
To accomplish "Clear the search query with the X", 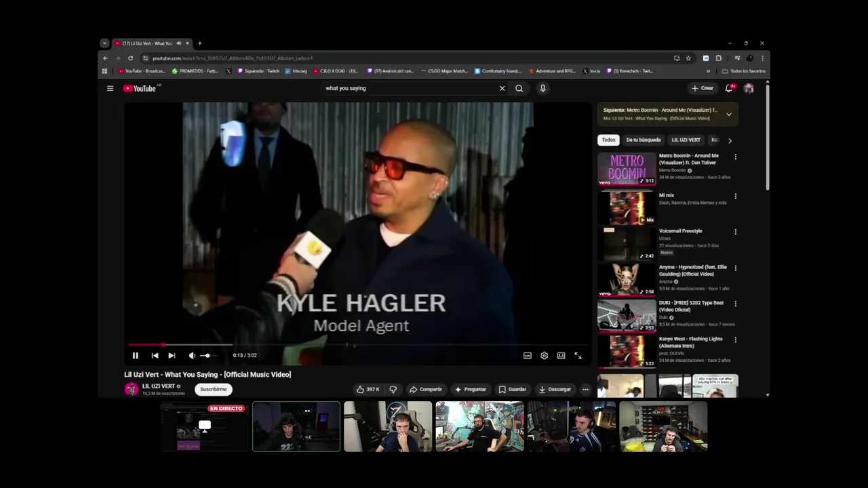I will [x=502, y=88].
